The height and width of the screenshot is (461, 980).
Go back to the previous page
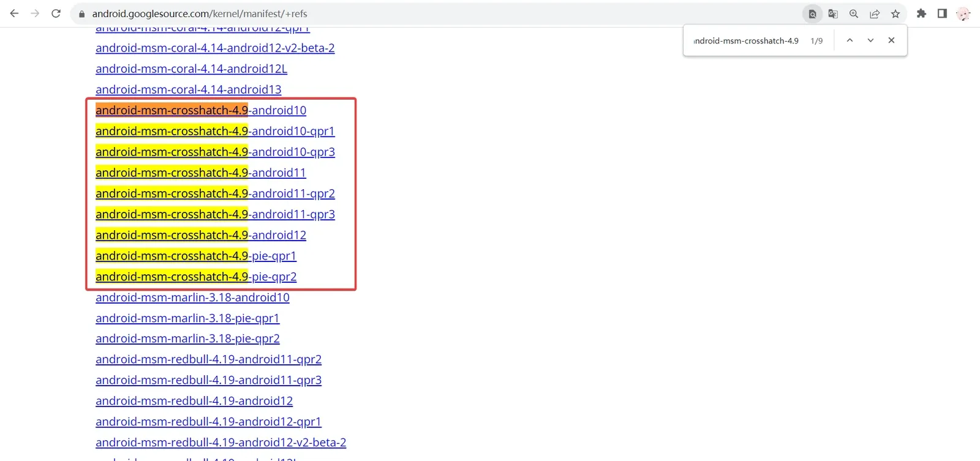coord(14,13)
